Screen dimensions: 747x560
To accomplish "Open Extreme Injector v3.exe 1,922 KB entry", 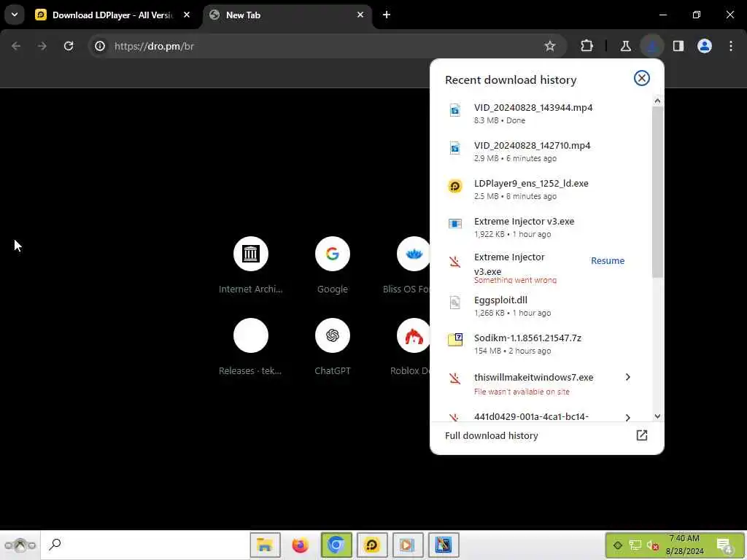I will 541,227.
